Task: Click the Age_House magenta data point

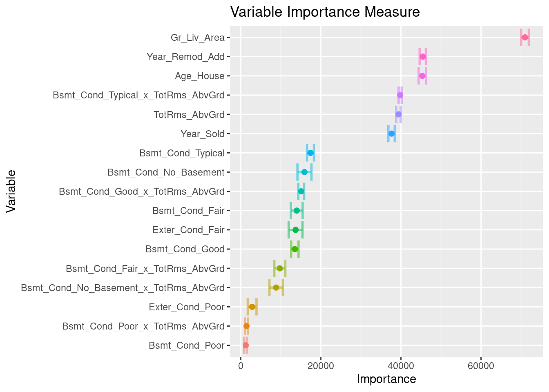Action: 422,76
